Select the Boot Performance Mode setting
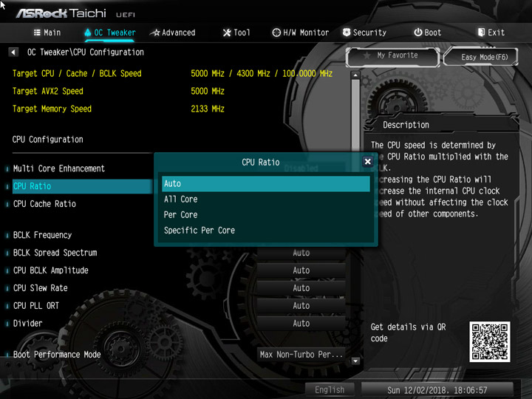The height and width of the screenshot is (399, 532). [57, 354]
